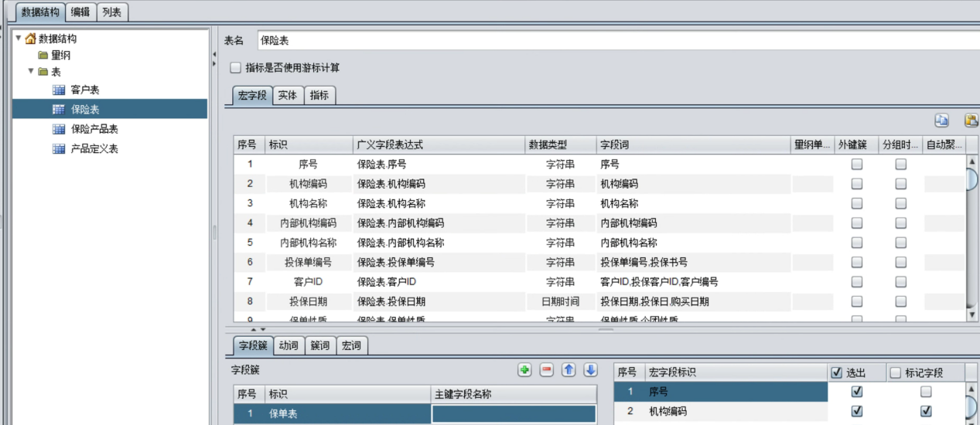Click the cell 客户ID,投保客户ID,客户编号

tap(694, 282)
